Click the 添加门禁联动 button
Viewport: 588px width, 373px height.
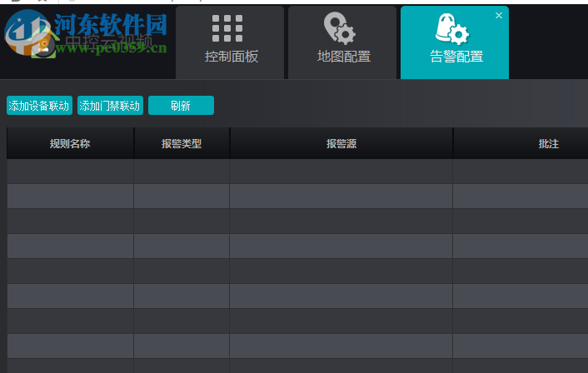tap(110, 106)
